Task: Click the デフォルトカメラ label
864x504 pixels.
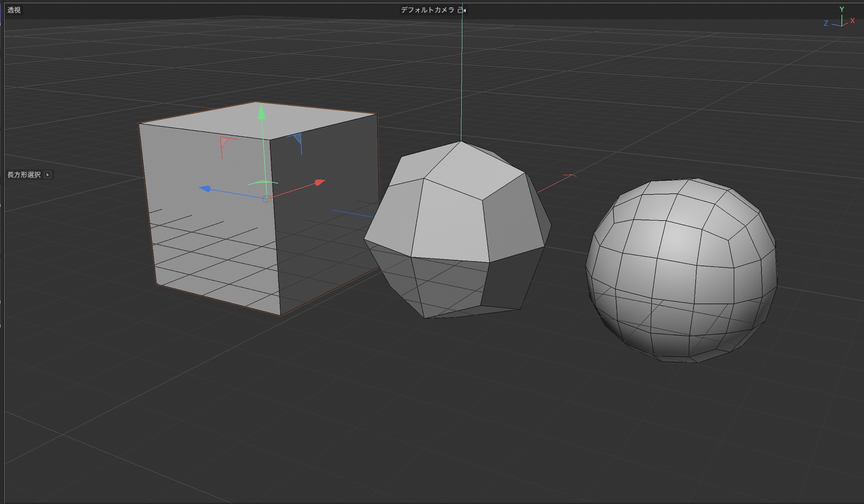Action: 427,10
